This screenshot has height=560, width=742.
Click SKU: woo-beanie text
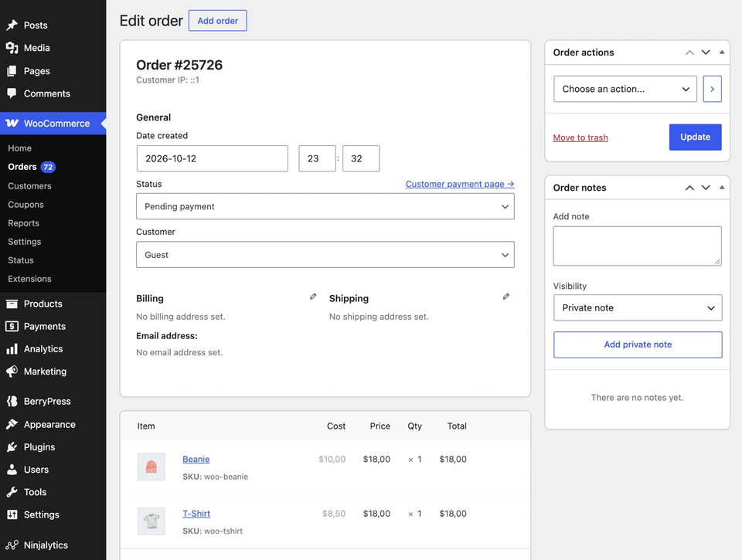pyautogui.click(x=216, y=477)
